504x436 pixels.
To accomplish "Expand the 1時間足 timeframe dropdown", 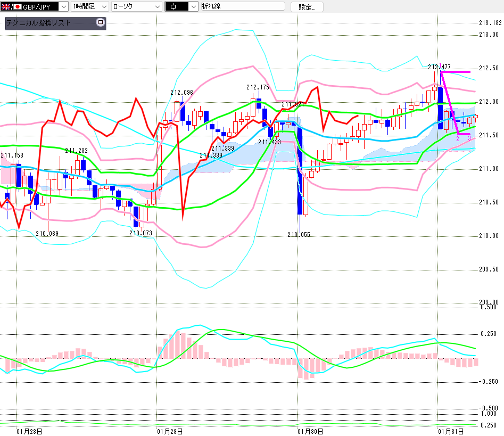I will coord(103,7).
